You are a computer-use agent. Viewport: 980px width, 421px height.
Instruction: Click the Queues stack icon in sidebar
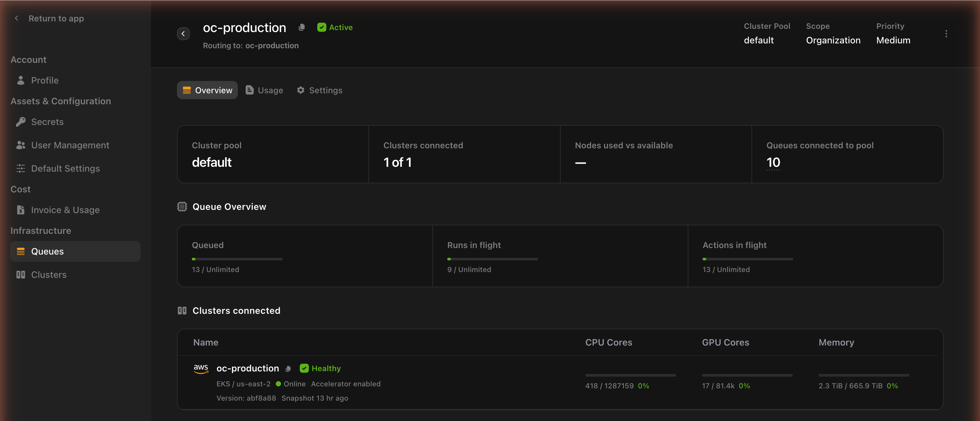pos(21,251)
